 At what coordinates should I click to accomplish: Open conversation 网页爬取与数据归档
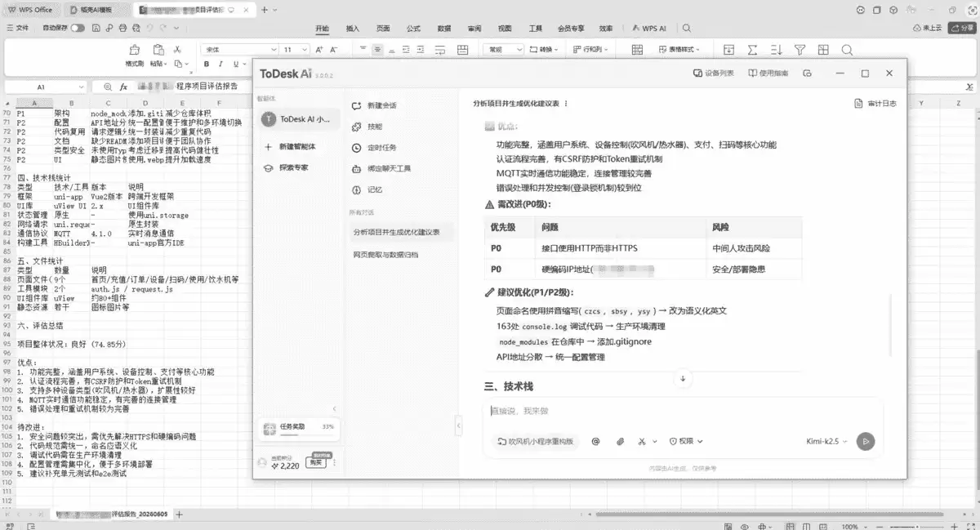click(x=385, y=255)
